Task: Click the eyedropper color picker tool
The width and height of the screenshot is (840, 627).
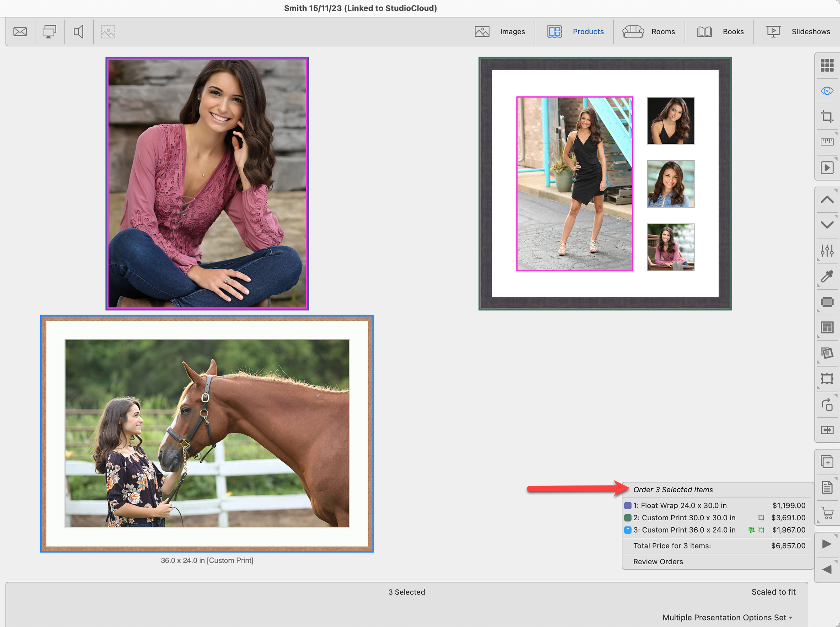Action: [x=827, y=276]
